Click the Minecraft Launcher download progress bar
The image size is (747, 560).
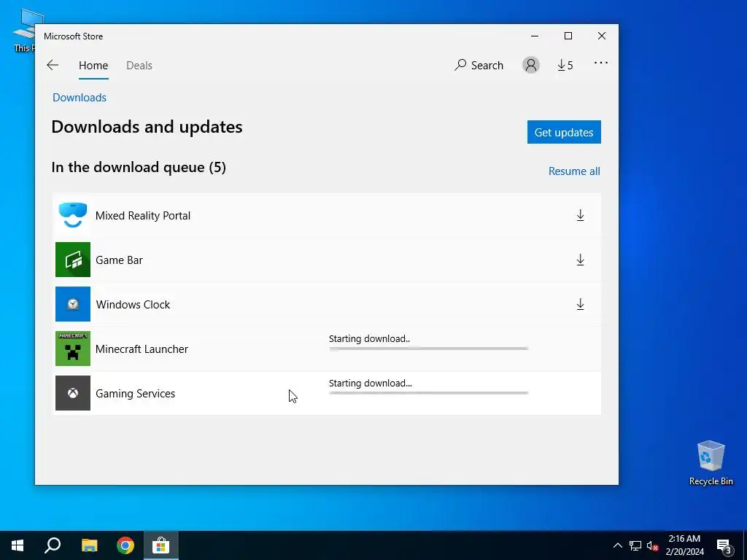(x=429, y=349)
